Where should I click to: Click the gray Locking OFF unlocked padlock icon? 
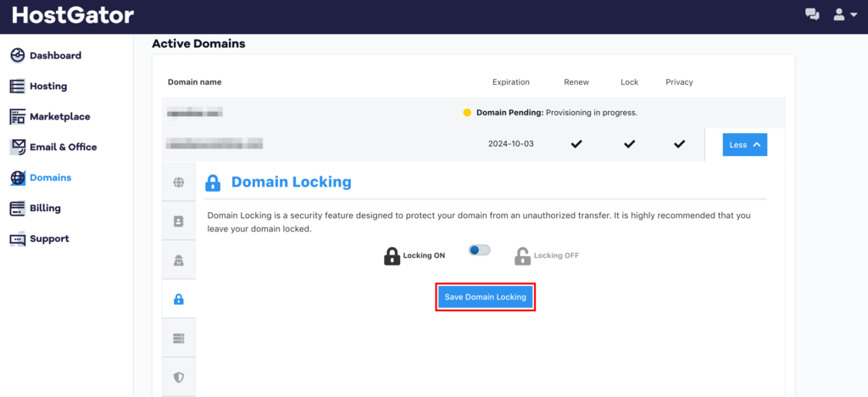tap(522, 255)
